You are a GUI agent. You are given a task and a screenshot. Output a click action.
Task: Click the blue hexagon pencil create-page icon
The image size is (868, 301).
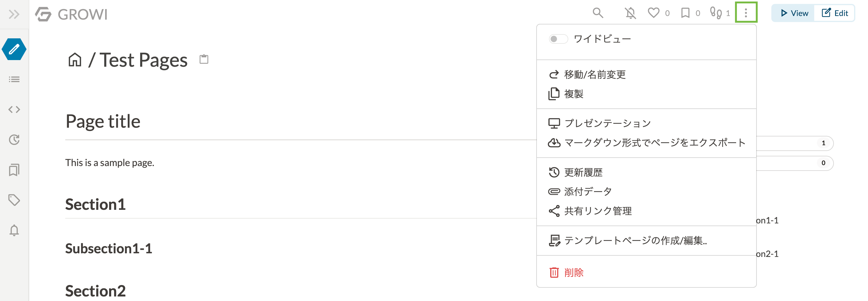click(14, 49)
